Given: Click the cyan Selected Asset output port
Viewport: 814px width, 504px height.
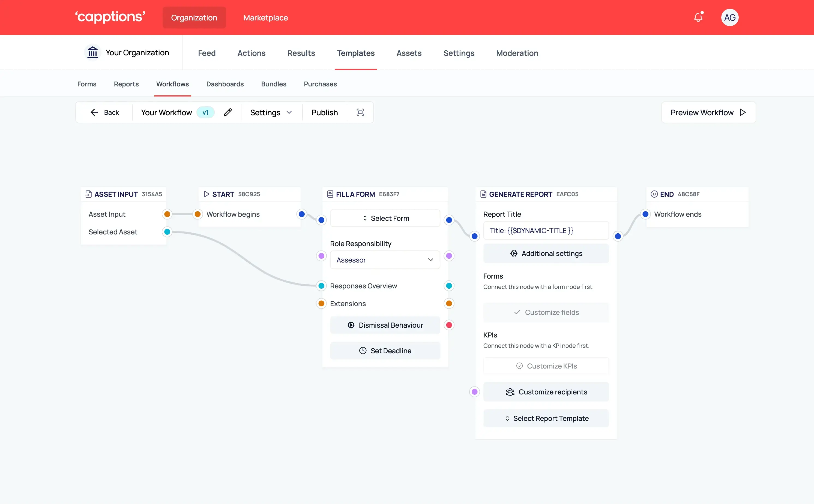Looking at the screenshot, I should point(167,232).
